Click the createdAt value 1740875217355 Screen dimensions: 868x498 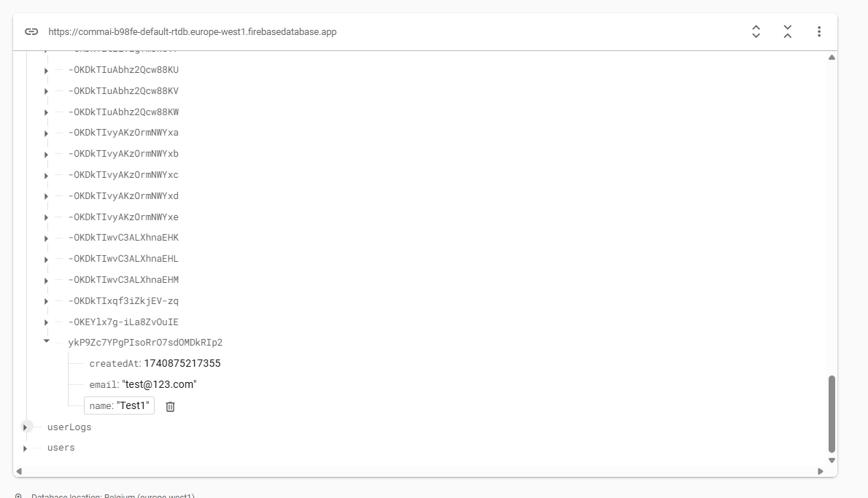pyautogui.click(x=182, y=363)
